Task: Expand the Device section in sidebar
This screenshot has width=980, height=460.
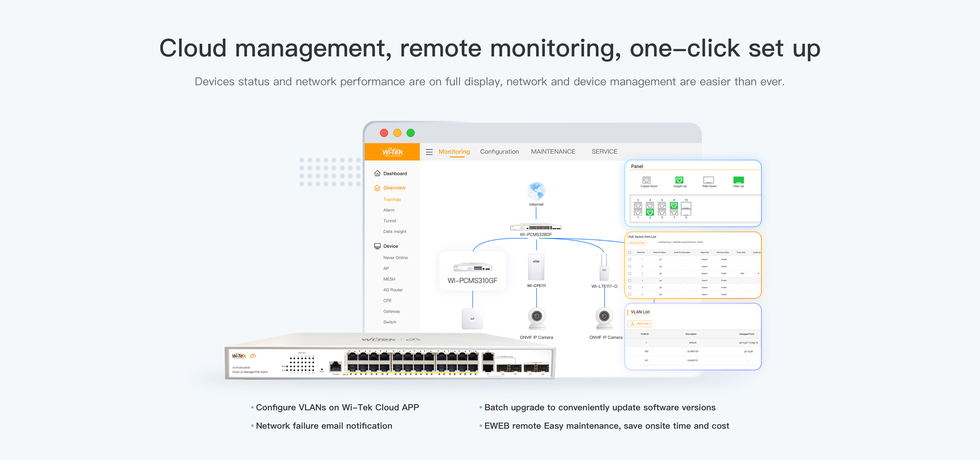Action: coord(390,246)
